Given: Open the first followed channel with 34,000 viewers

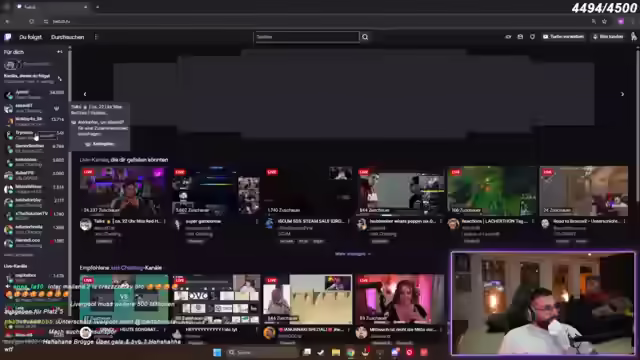Looking at the screenshot, I should point(34,95).
